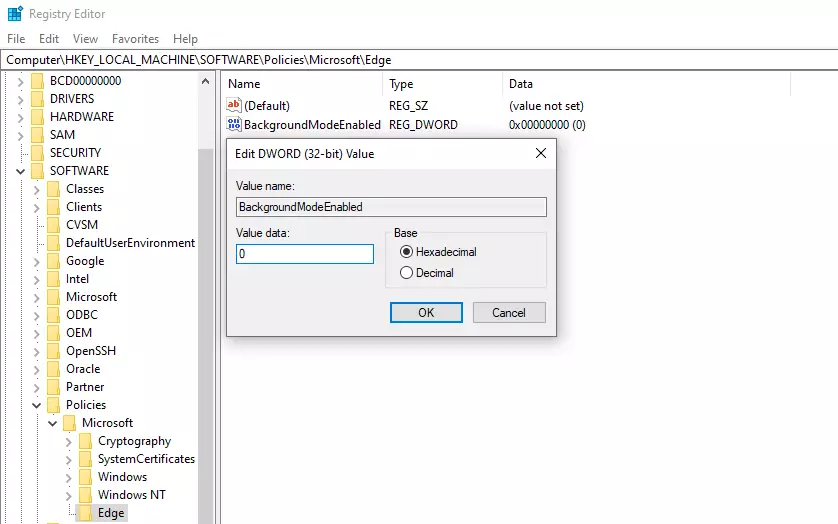Click the Policies folder icon

53,405
